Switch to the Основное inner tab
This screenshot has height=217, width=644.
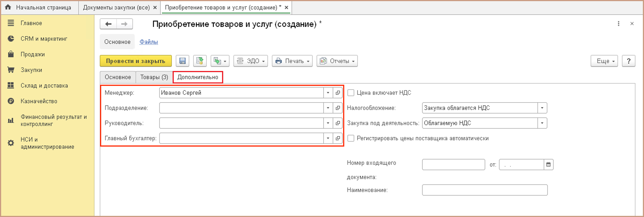tap(118, 77)
